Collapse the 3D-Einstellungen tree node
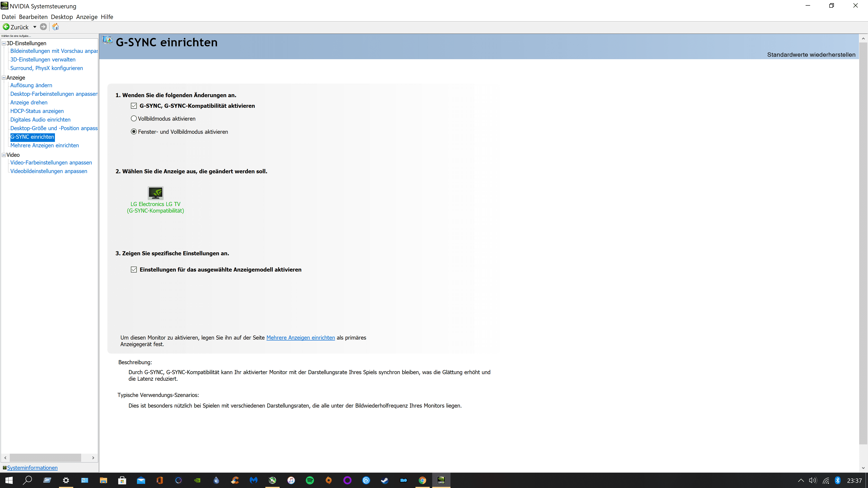 [x=4, y=43]
